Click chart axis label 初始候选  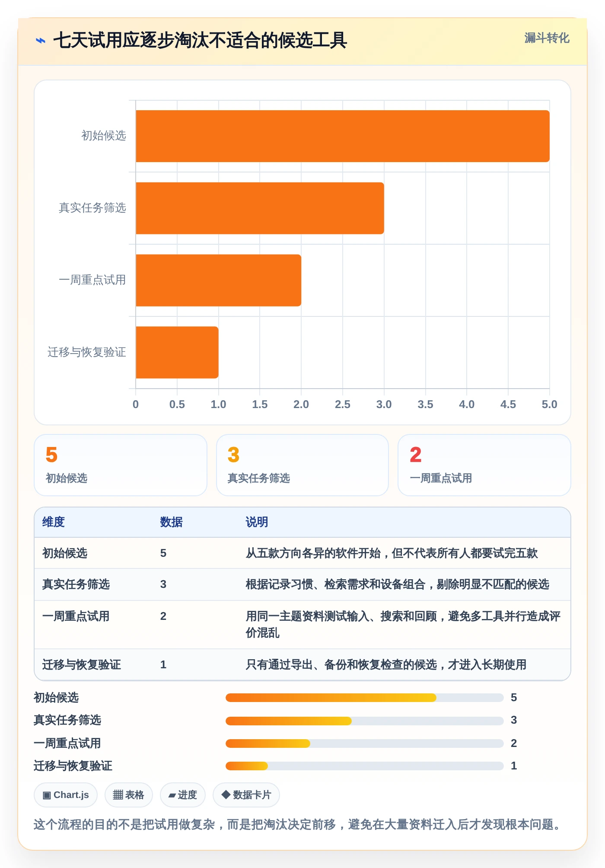[x=104, y=136]
